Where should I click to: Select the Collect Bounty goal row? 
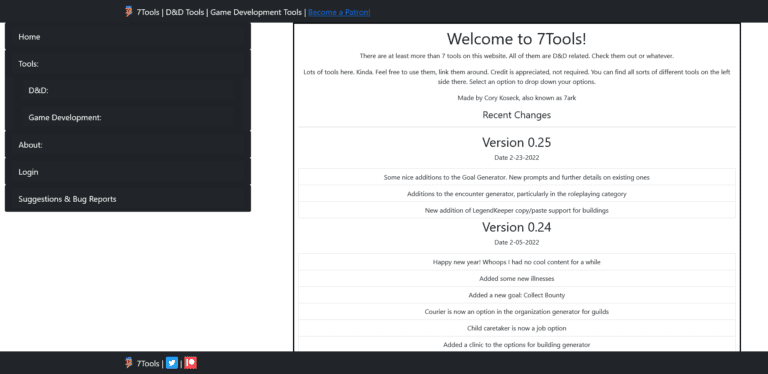tap(517, 295)
